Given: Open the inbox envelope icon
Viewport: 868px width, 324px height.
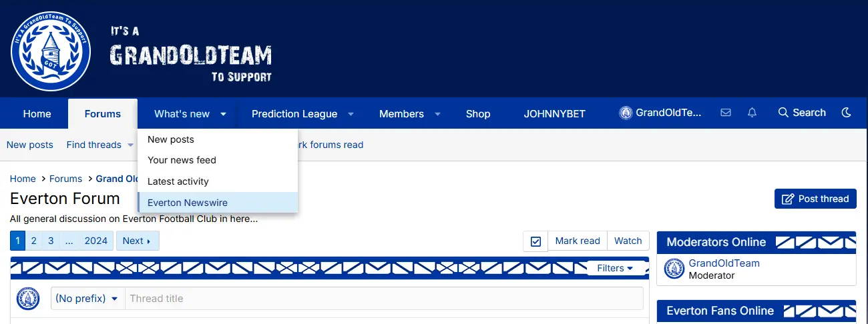Looking at the screenshot, I should 726,113.
